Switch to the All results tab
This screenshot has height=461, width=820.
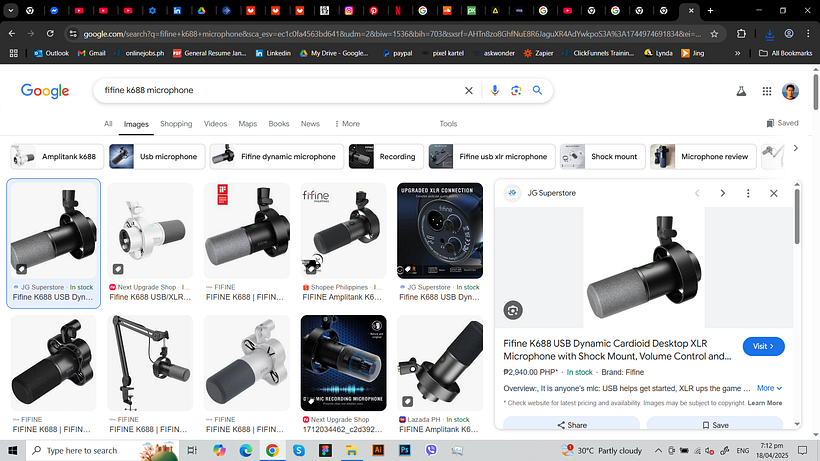click(108, 124)
